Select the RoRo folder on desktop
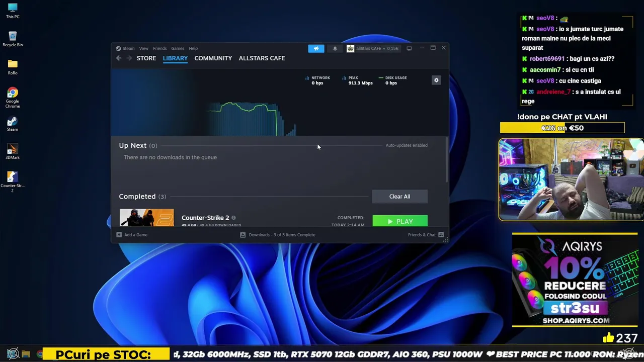644x362 pixels. [13, 67]
